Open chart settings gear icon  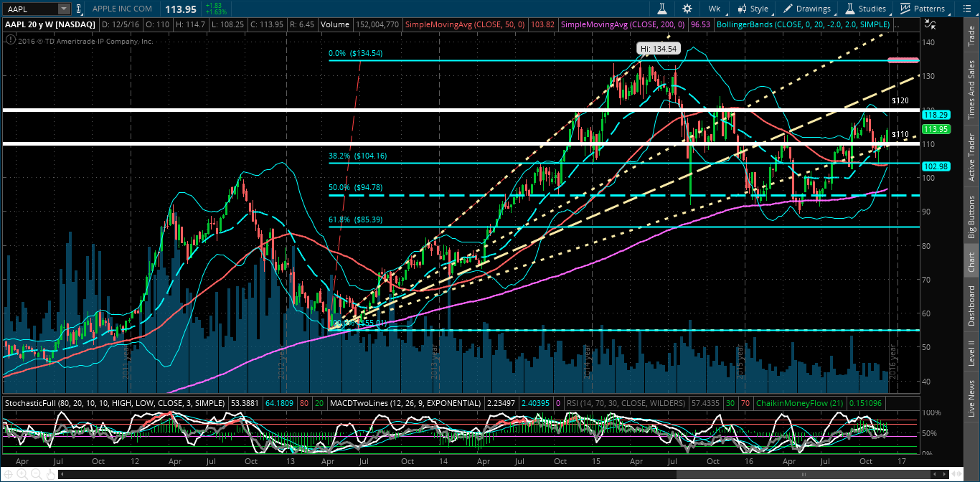pyautogui.click(x=687, y=9)
